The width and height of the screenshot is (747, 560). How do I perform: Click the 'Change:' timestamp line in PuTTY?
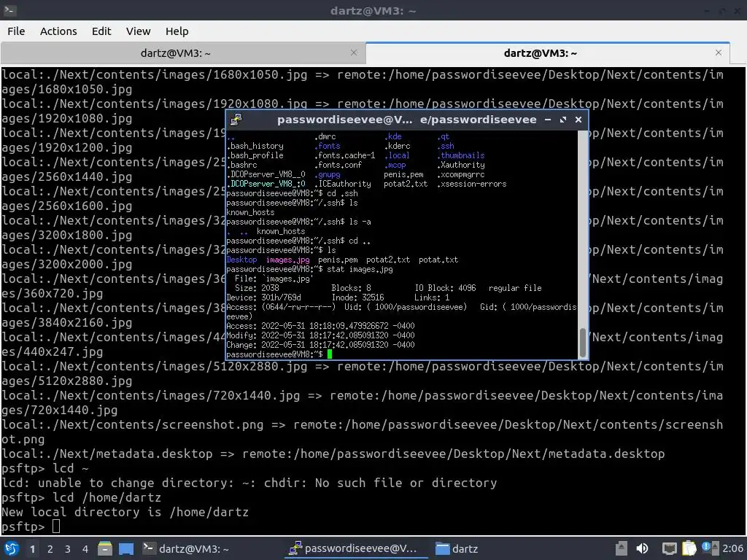tap(321, 345)
